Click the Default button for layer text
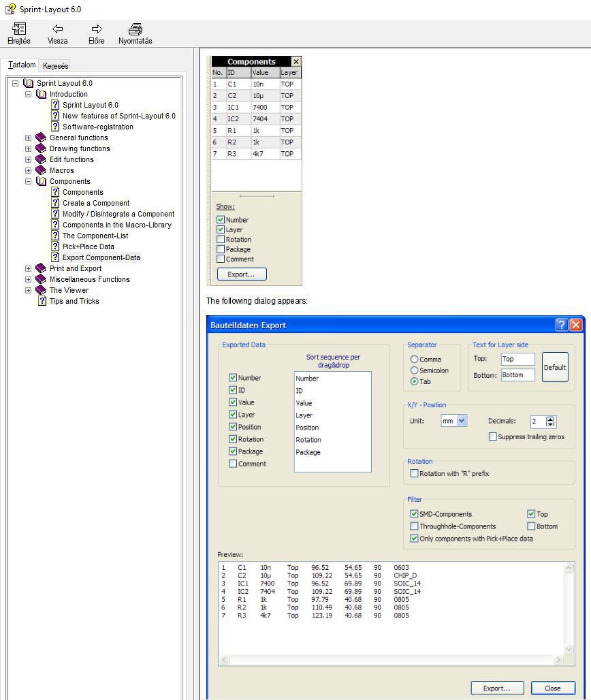Viewport: 591px width, 700px height. [x=555, y=367]
